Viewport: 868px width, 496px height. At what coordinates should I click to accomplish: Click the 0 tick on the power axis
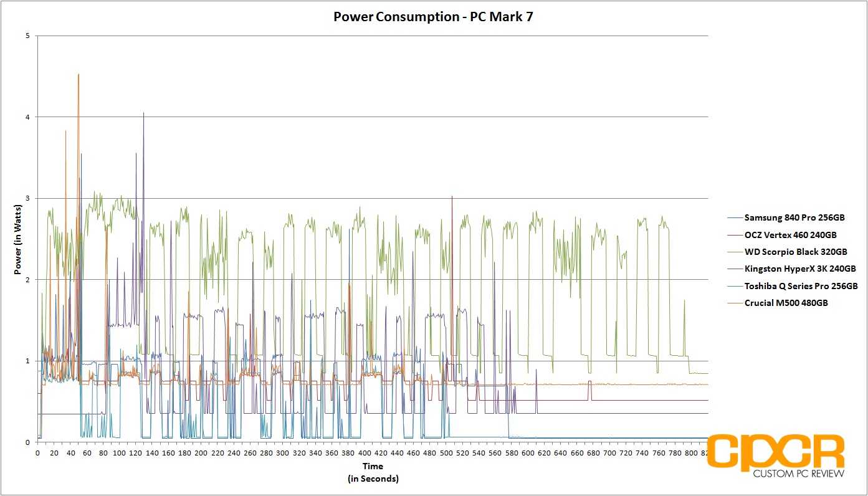(28, 442)
